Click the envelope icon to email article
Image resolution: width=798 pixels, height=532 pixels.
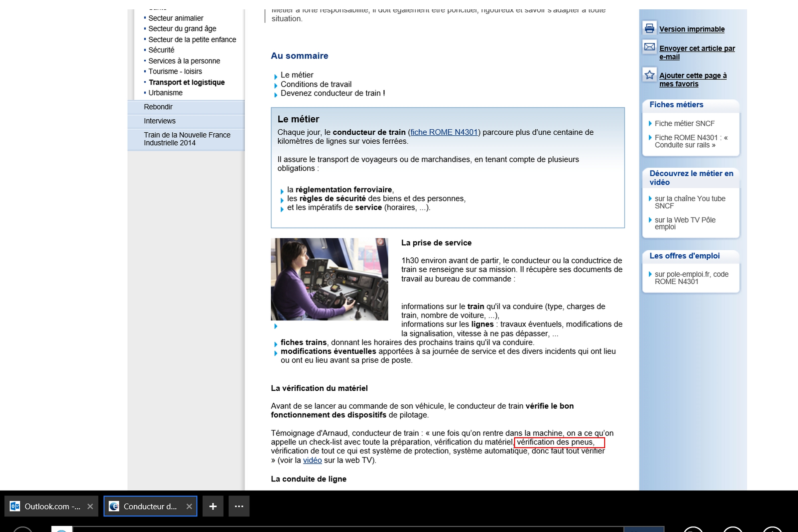[649, 47]
